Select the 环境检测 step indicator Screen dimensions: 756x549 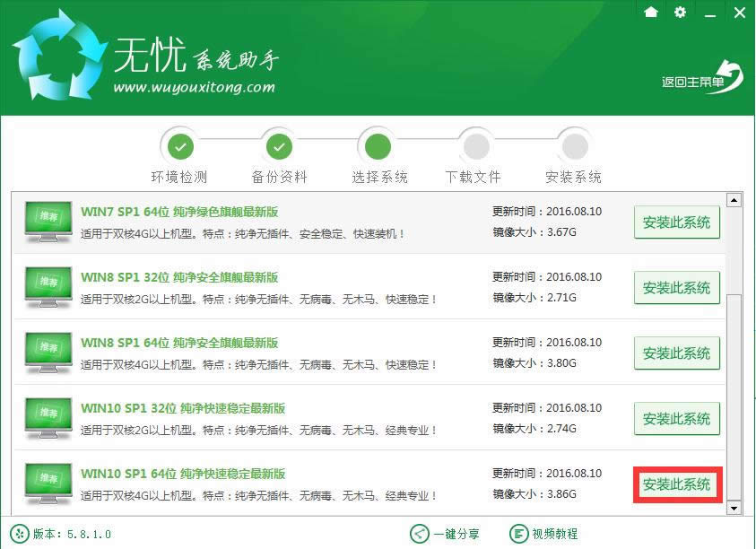point(180,145)
